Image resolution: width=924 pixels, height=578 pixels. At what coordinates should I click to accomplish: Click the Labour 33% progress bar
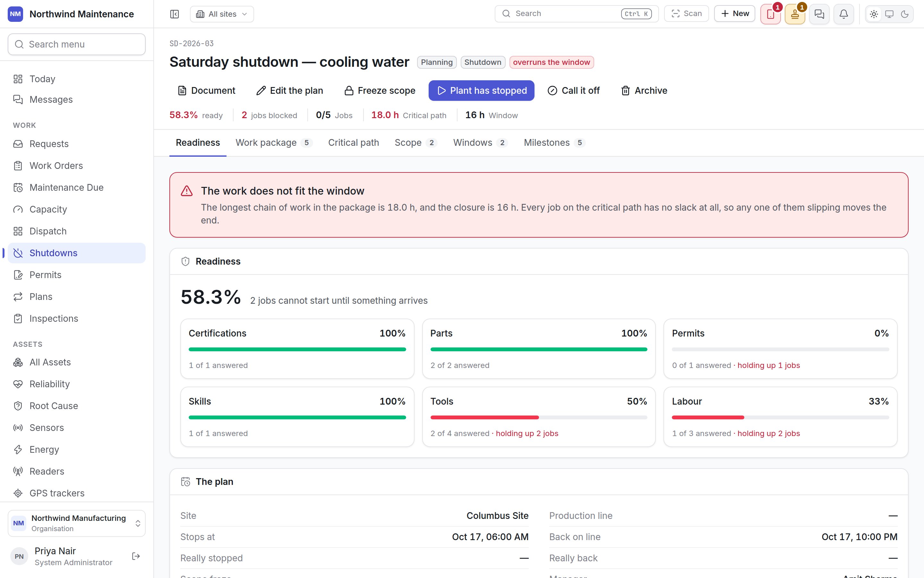[x=780, y=417]
